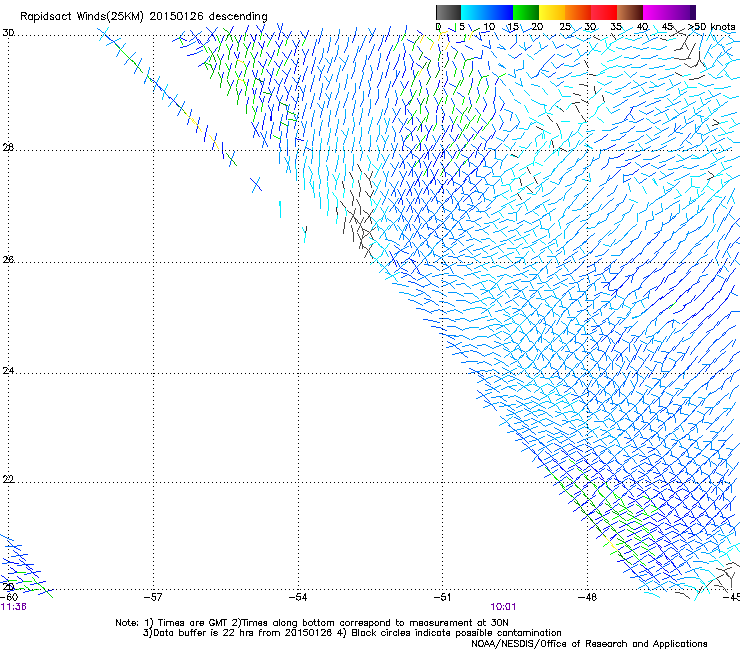Image resolution: width=740 pixels, height=650 pixels.
Task: Click the purple time stamp '10:01'
Action: tap(503, 607)
